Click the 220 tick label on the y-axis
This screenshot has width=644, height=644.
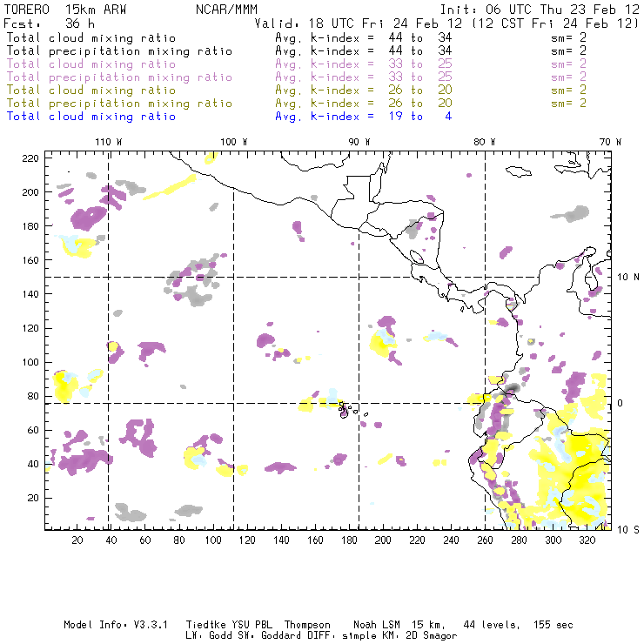tap(31, 158)
